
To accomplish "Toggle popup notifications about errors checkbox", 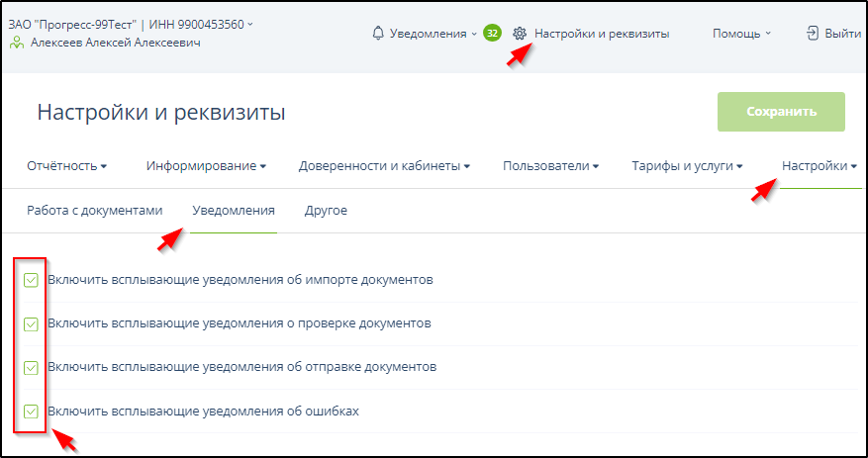I will point(31,412).
